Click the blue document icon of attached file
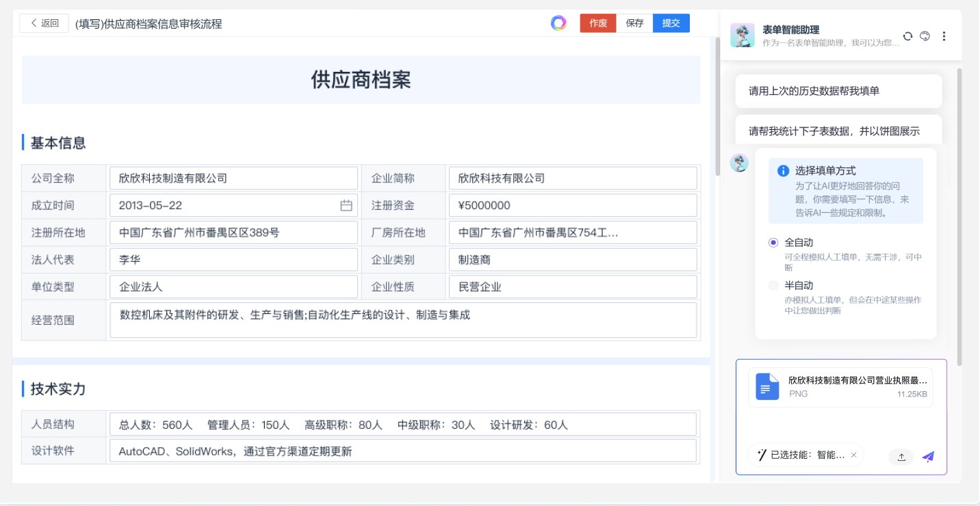The image size is (980, 506). click(767, 387)
